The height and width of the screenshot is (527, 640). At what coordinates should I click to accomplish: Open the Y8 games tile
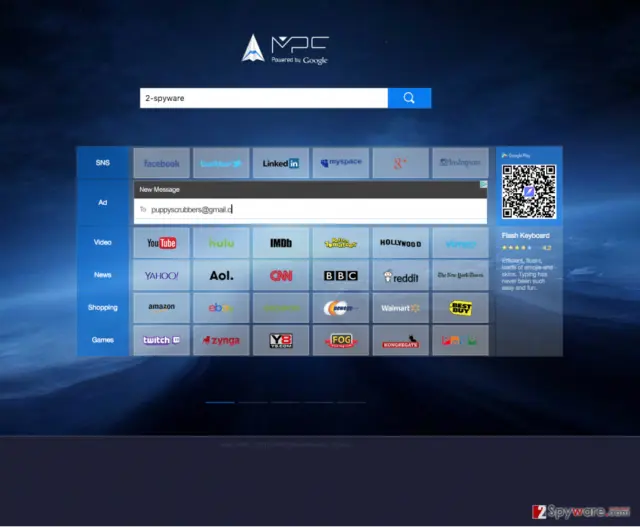coord(281,340)
